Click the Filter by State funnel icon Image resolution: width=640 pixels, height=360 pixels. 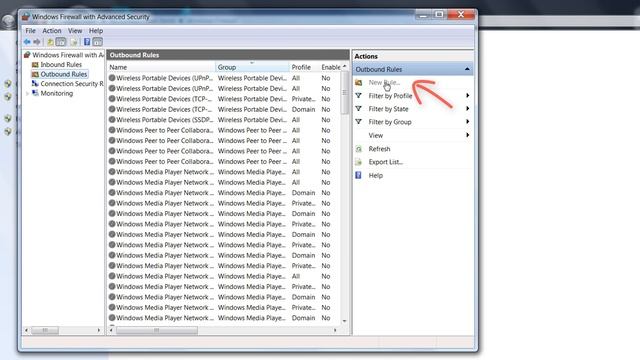pyautogui.click(x=358, y=109)
